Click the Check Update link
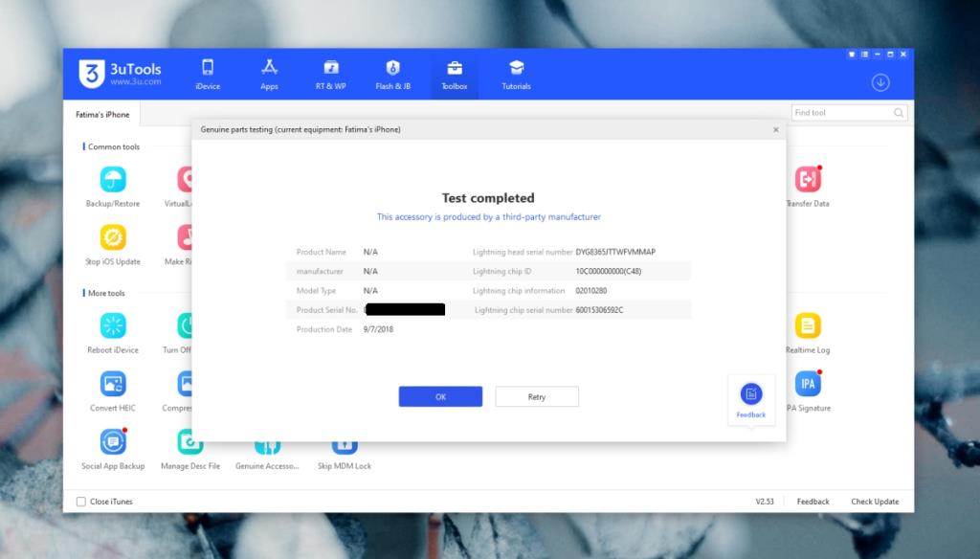The height and width of the screenshot is (559, 980). tap(874, 501)
